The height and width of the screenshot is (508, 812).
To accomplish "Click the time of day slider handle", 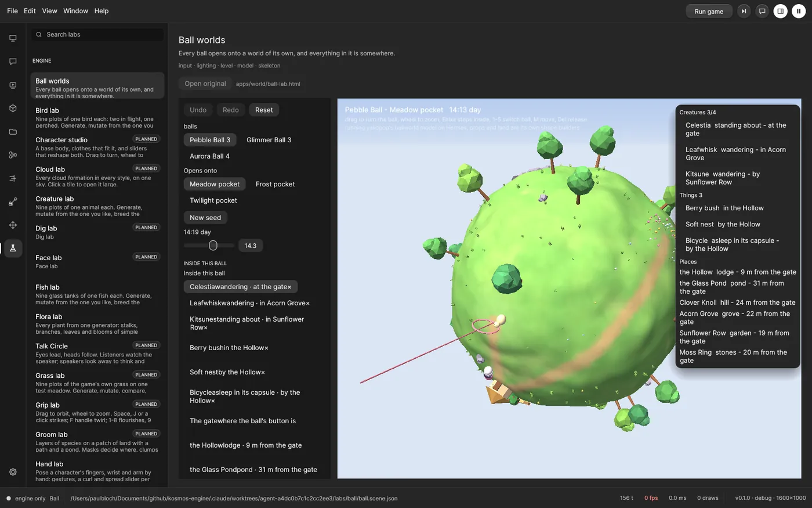I will (213, 246).
